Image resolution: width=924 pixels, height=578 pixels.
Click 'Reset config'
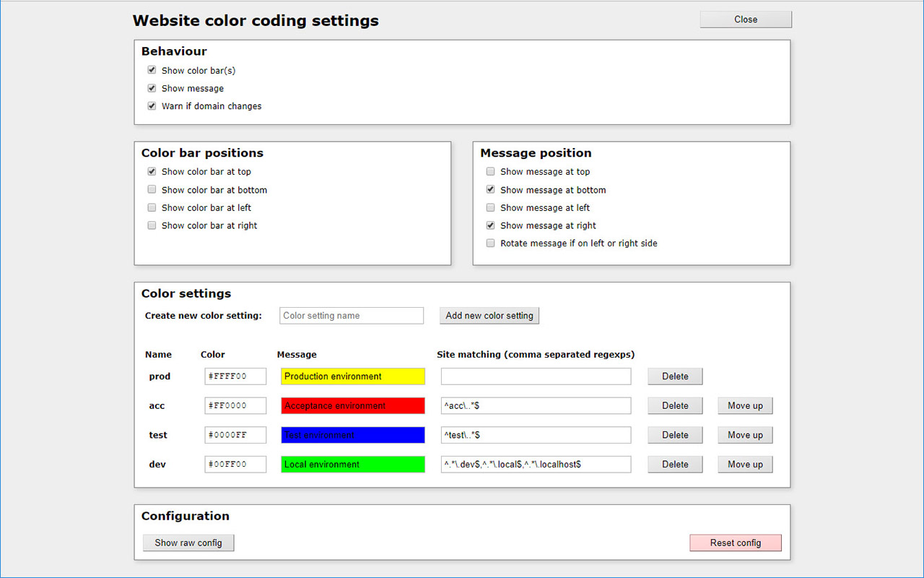click(x=735, y=543)
